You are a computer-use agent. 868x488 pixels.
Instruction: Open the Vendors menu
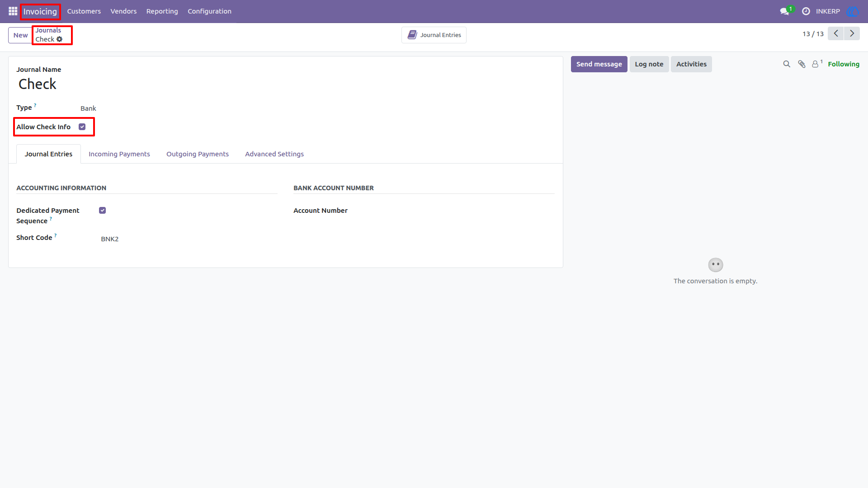click(123, 11)
